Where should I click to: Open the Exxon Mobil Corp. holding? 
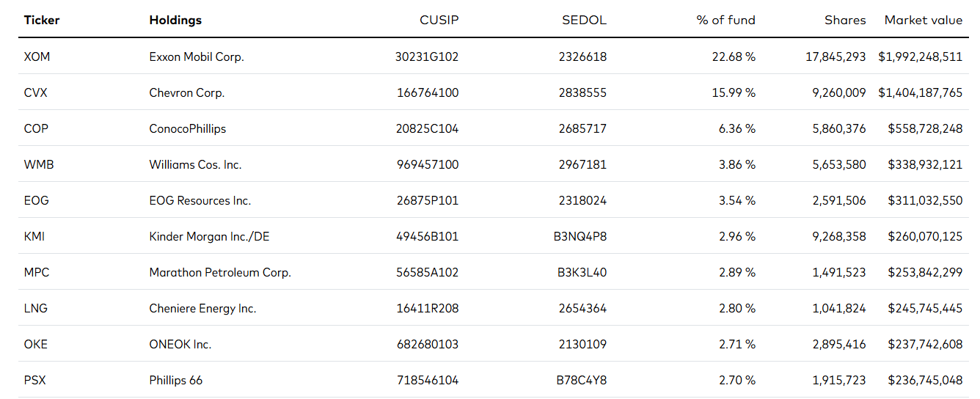[197, 56]
